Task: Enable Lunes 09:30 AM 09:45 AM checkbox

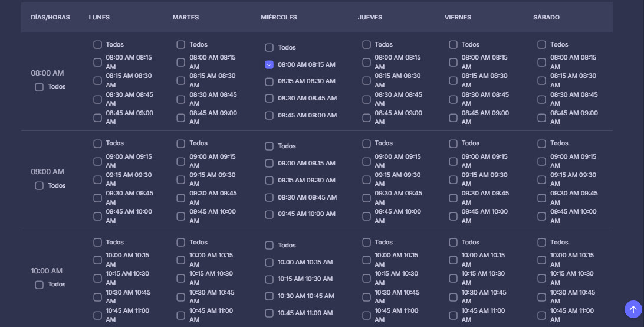Action: pos(98,198)
